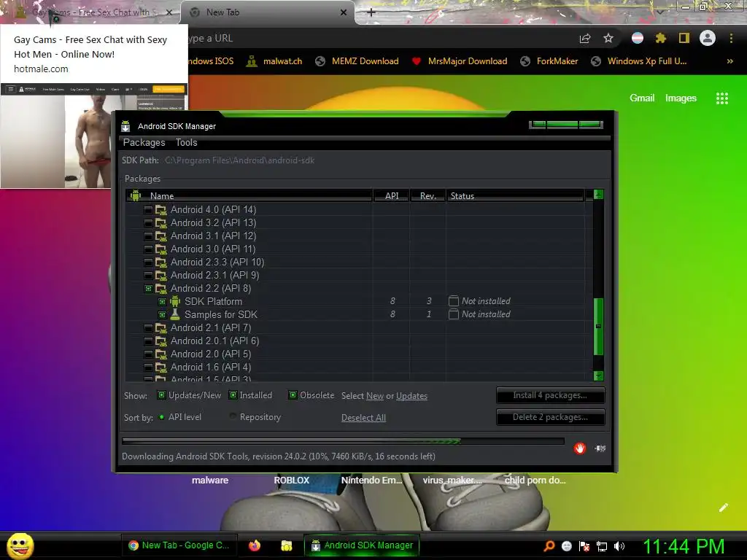Uncheck the Samples for SDK checkbox
Screen dimensions: 747x560
tap(162, 315)
